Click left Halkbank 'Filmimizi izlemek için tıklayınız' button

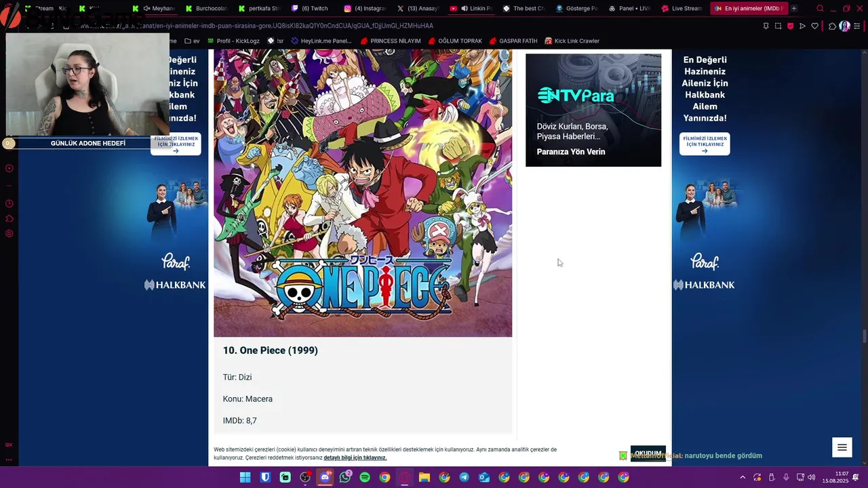[x=176, y=144]
